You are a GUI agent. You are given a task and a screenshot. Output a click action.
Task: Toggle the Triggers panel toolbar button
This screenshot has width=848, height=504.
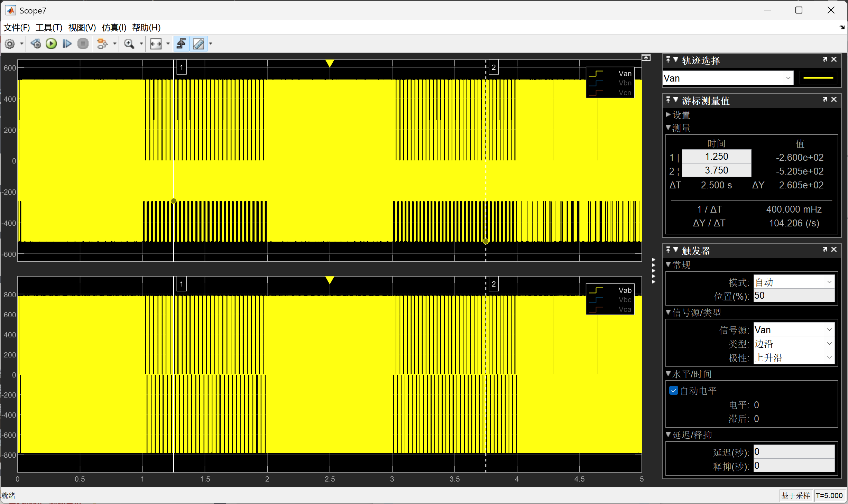(x=182, y=44)
